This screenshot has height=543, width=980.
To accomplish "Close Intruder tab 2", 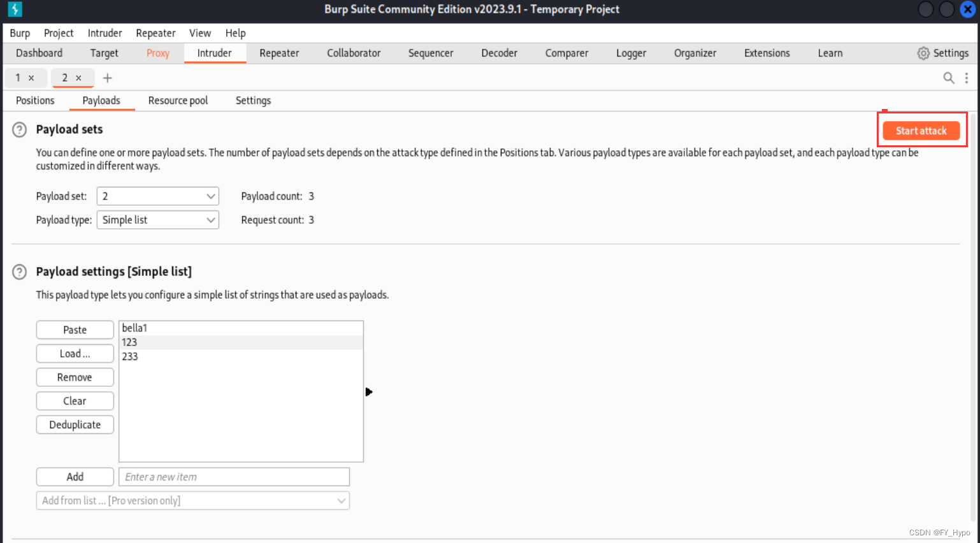I will click(78, 78).
